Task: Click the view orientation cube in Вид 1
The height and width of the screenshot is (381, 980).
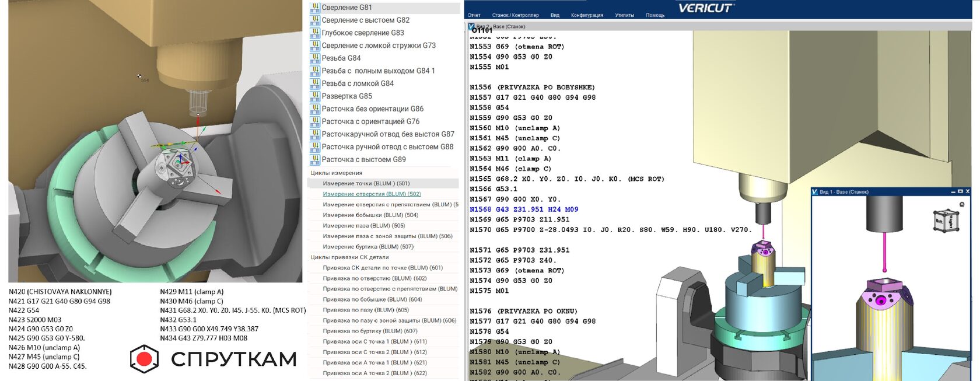Action: [946, 221]
